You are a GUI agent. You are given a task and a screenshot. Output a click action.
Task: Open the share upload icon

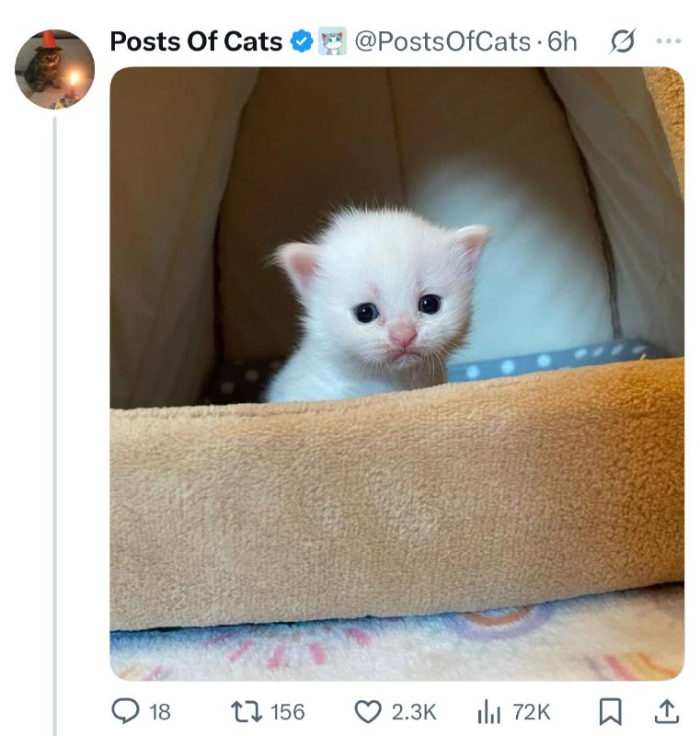[667, 711]
